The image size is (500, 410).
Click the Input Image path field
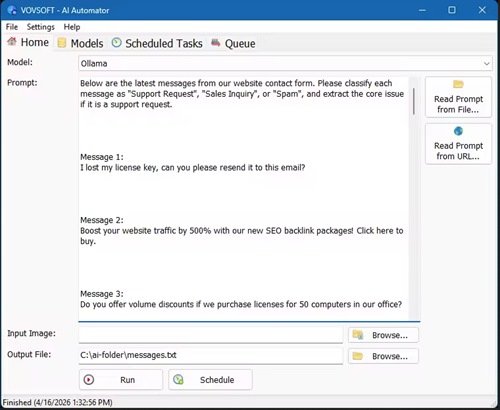(211, 335)
